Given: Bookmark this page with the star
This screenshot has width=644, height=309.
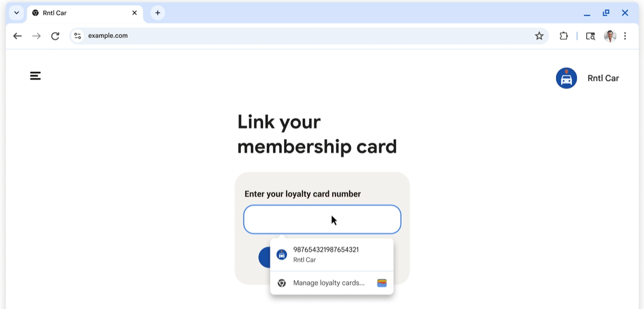Looking at the screenshot, I should click(539, 36).
